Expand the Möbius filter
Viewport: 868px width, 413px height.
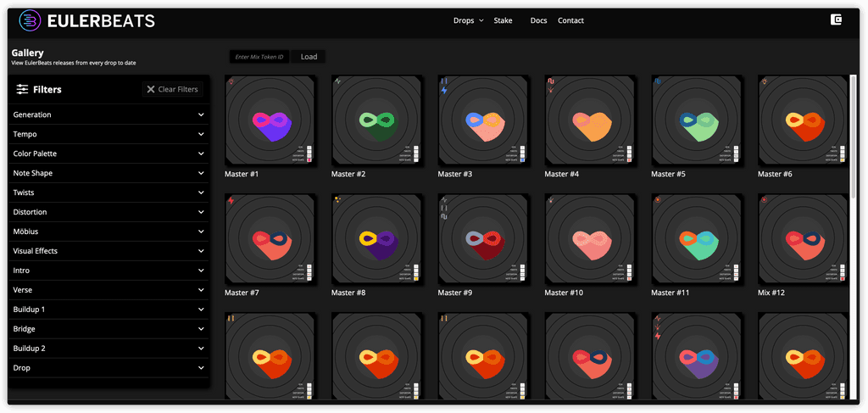109,232
